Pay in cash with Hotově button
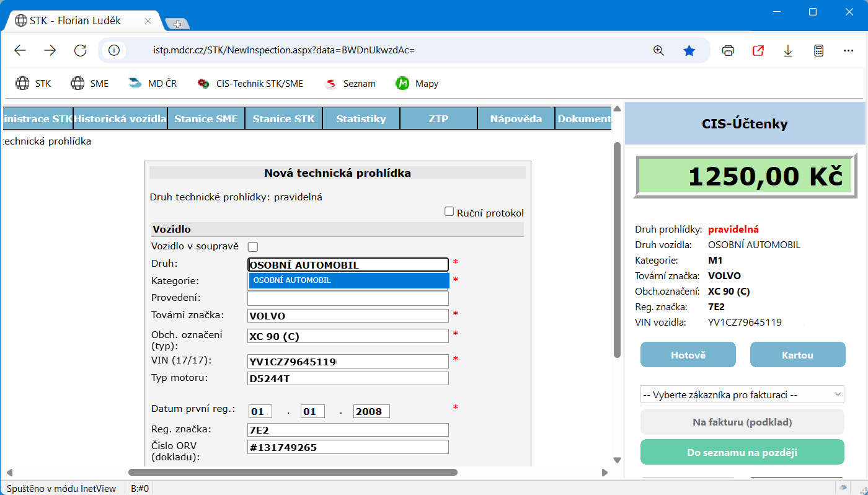Viewport: 868px width, 495px height. tap(688, 355)
